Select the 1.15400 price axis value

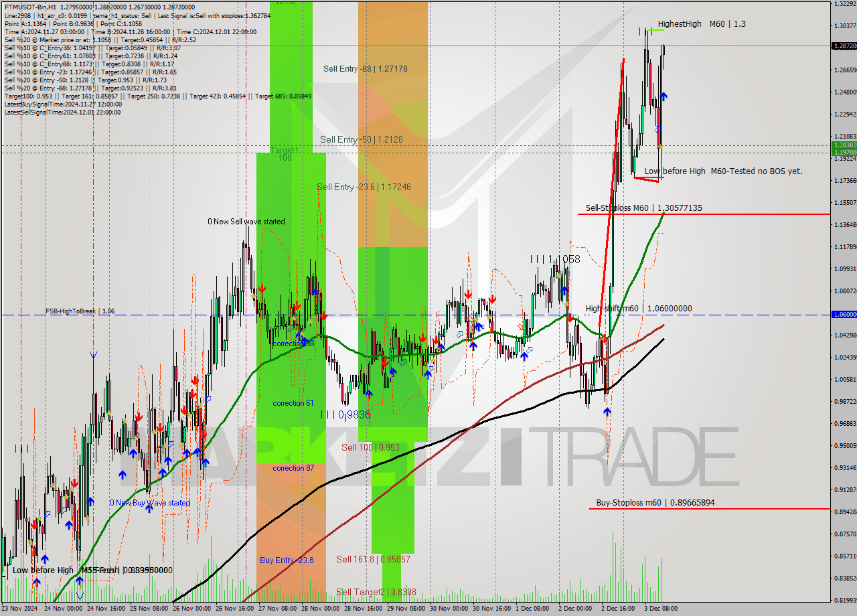(x=844, y=202)
